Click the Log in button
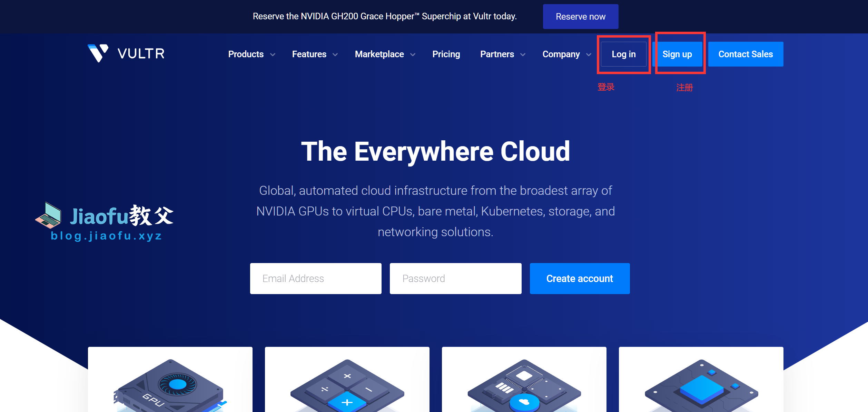 coord(624,54)
